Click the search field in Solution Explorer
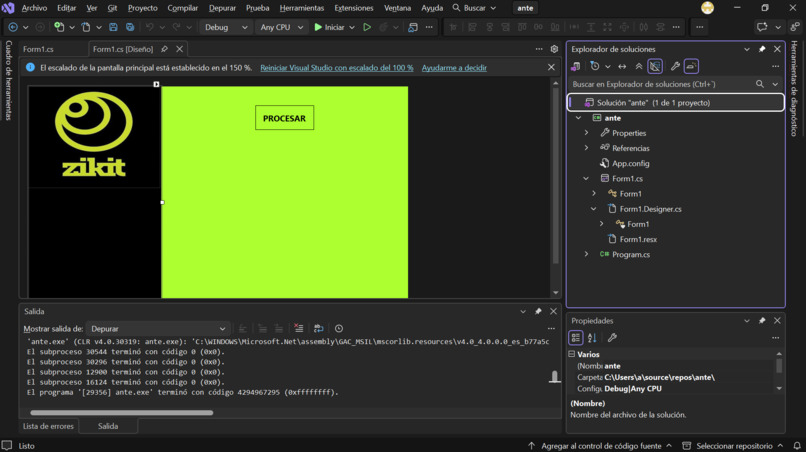 [663, 84]
